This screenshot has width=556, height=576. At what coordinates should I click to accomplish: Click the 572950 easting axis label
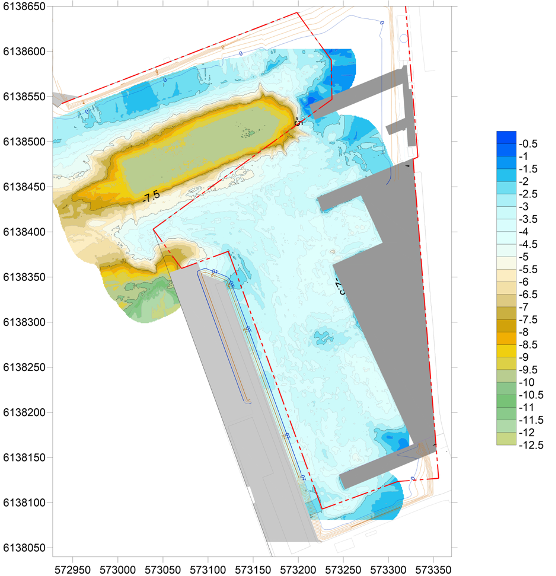pyautogui.click(x=72, y=570)
